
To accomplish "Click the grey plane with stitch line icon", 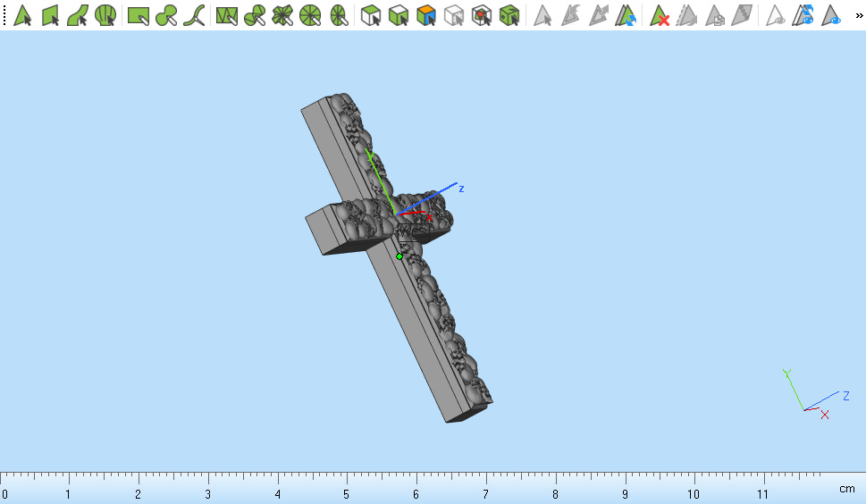I will click(742, 15).
